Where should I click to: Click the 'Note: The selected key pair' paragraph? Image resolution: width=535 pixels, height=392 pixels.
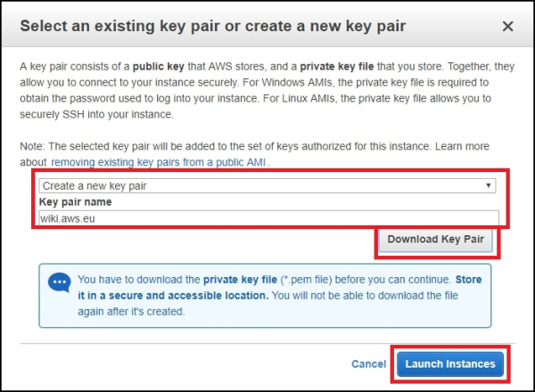point(254,154)
